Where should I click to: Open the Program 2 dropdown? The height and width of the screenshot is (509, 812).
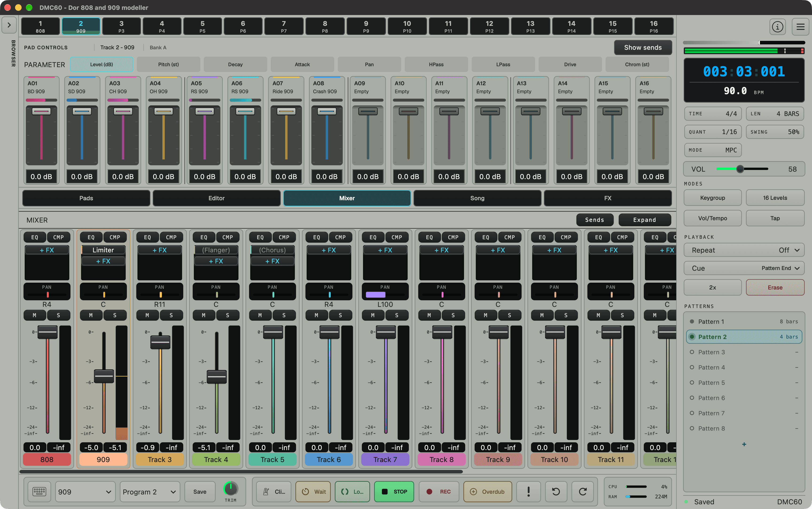[x=149, y=492]
